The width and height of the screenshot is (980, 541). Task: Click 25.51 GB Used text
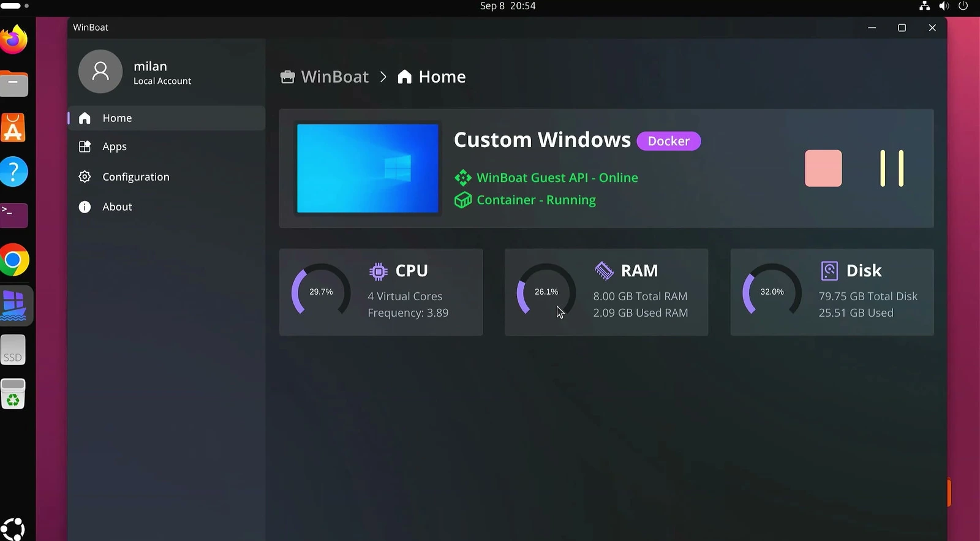856,313
